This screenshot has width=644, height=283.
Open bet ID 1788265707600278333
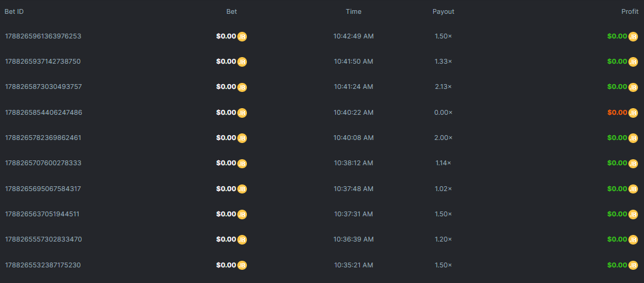click(x=43, y=163)
